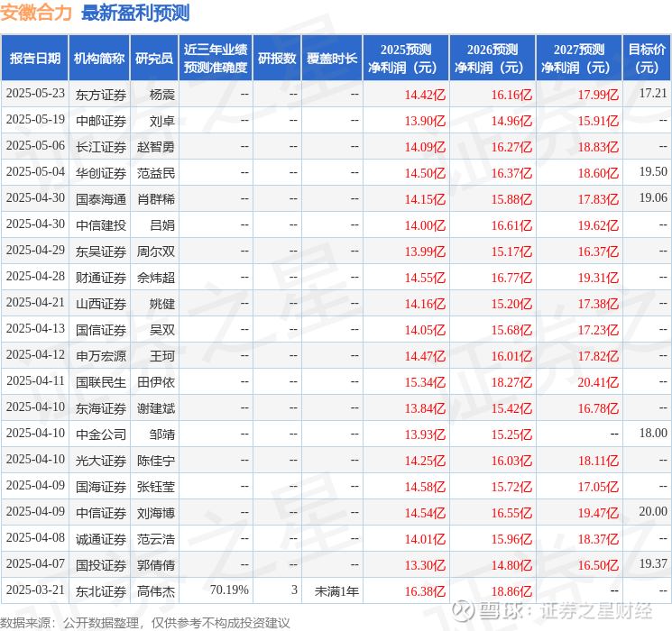Click analyst name 范益民
The height and width of the screenshot is (631, 672).
[x=155, y=173]
